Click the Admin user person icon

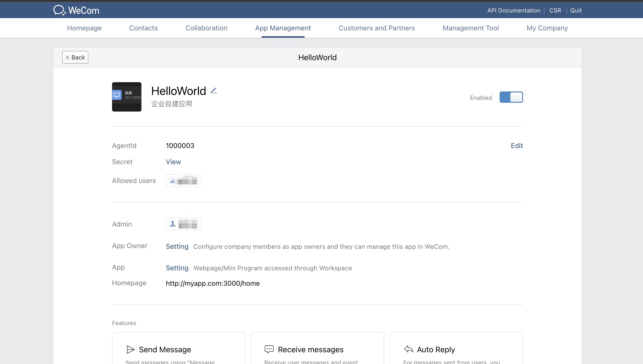click(172, 224)
